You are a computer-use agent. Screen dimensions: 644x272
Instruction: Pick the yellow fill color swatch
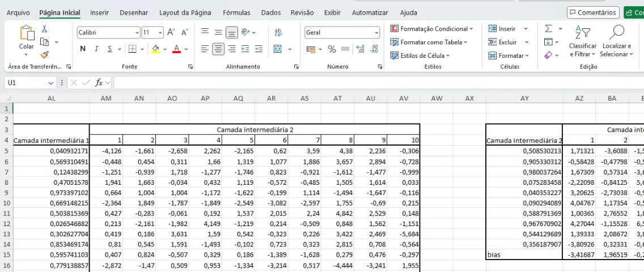click(155, 49)
